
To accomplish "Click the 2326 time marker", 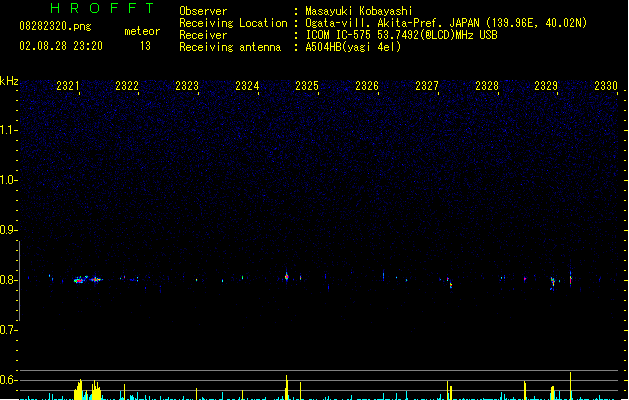I will (x=367, y=86).
